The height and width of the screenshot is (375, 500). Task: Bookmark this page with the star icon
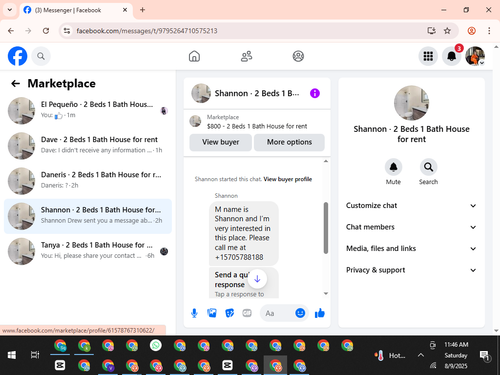(447, 31)
